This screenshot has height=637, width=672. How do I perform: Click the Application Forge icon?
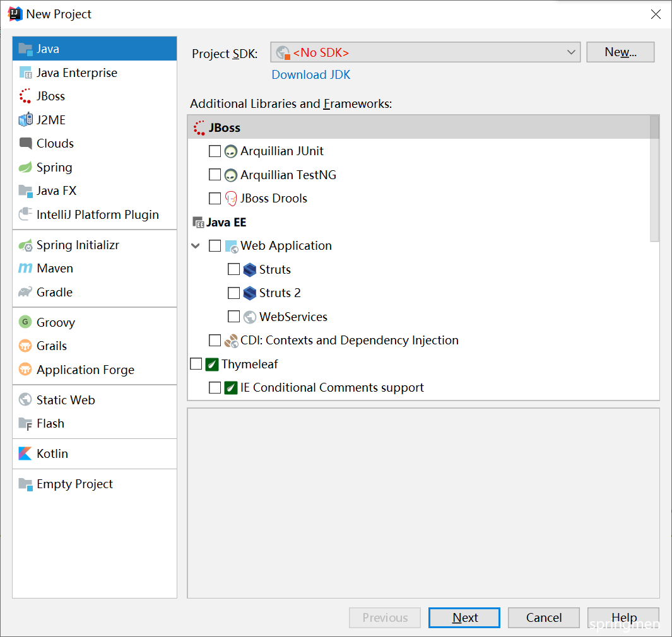point(25,369)
